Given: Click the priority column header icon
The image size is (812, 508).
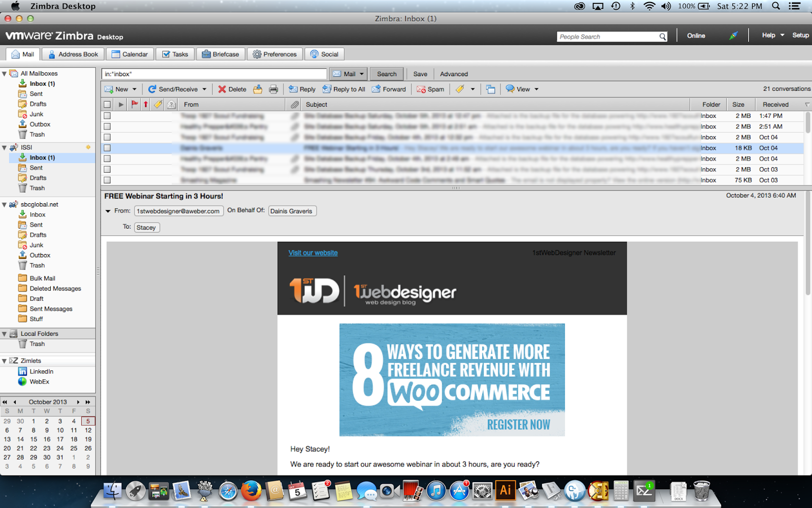Looking at the screenshot, I should point(146,105).
